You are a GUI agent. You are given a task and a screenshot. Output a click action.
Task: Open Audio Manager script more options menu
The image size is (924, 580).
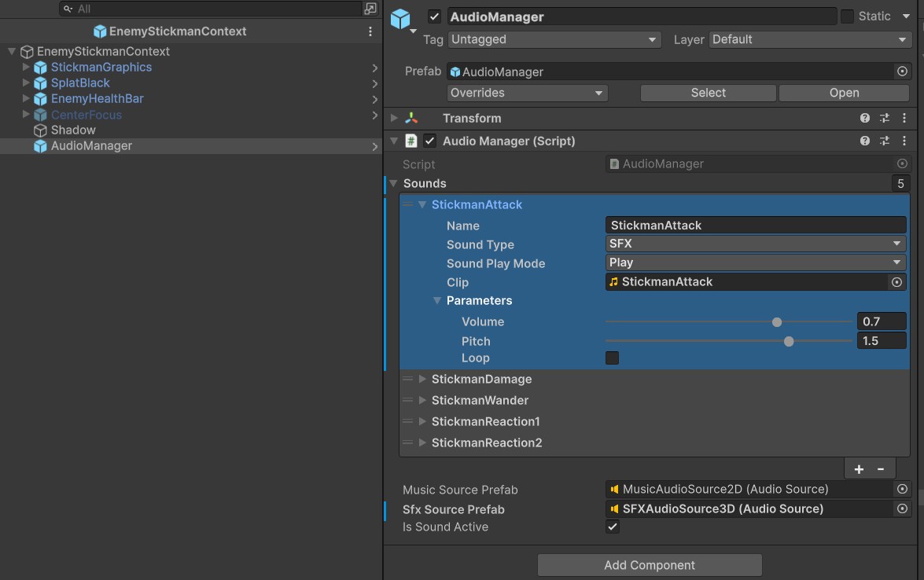[x=904, y=141]
